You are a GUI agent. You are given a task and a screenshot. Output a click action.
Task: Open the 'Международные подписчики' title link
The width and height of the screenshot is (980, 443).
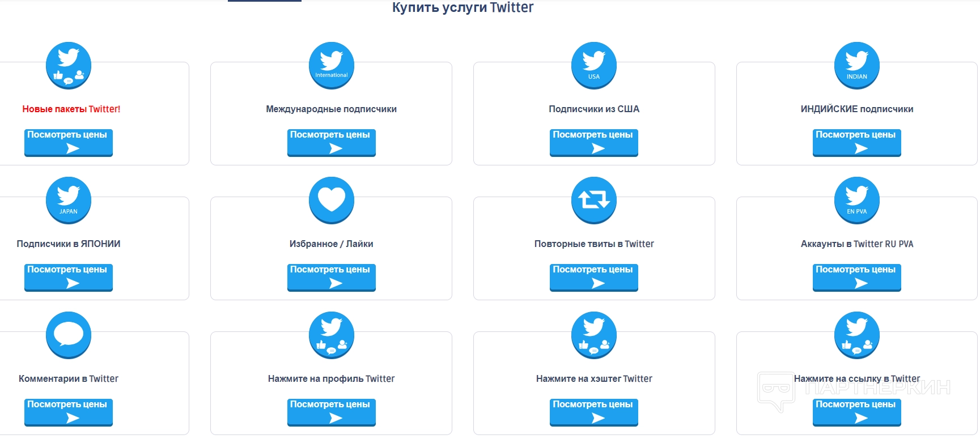[x=331, y=109]
